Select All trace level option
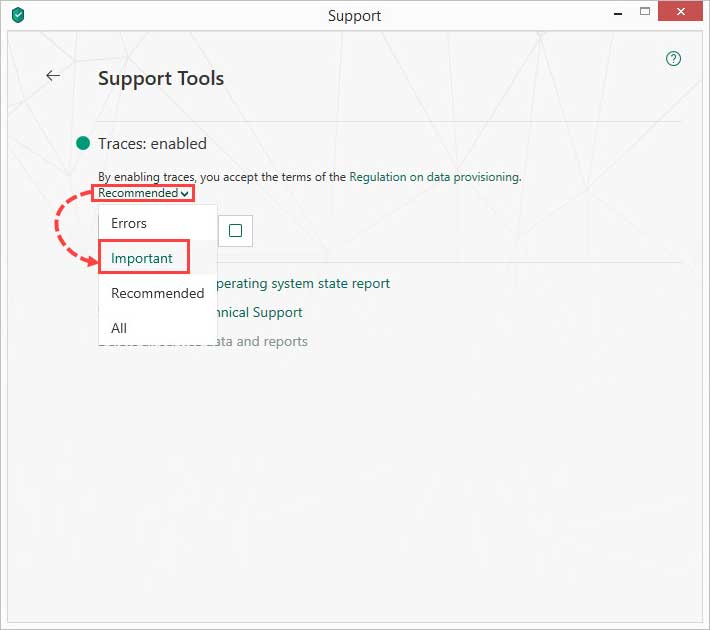Image resolution: width=710 pixels, height=630 pixels. coord(158,328)
